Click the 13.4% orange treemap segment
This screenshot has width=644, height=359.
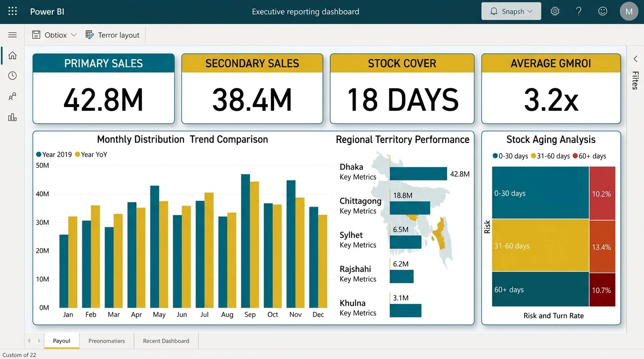602,246
